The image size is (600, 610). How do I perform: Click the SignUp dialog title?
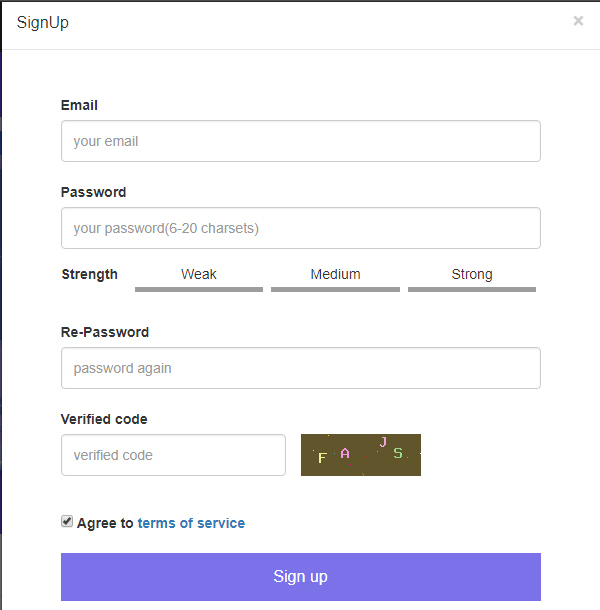click(43, 22)
